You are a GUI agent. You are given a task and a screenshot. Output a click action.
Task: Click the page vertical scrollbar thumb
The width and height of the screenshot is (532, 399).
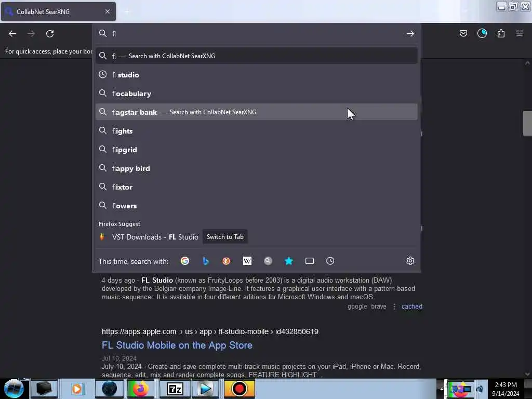point(527,124)
